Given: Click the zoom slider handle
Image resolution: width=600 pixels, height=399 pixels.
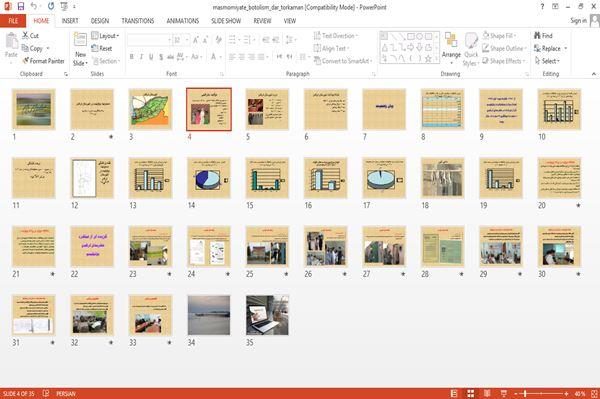Looking at the screenshot, I should coord(525,393).
